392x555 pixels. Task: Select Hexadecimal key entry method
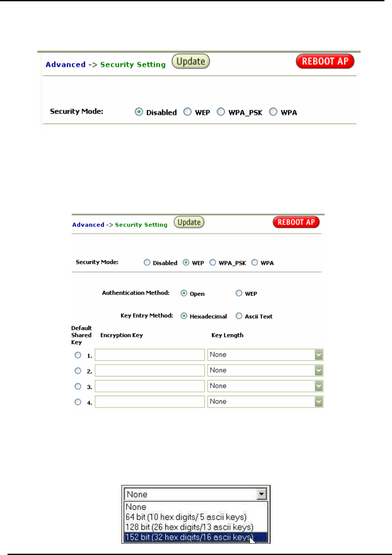(x=184, y=316)
